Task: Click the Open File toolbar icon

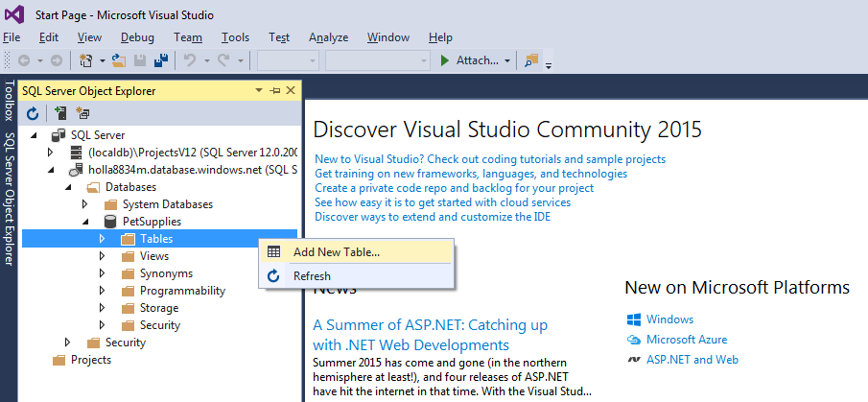Action: 119,60
